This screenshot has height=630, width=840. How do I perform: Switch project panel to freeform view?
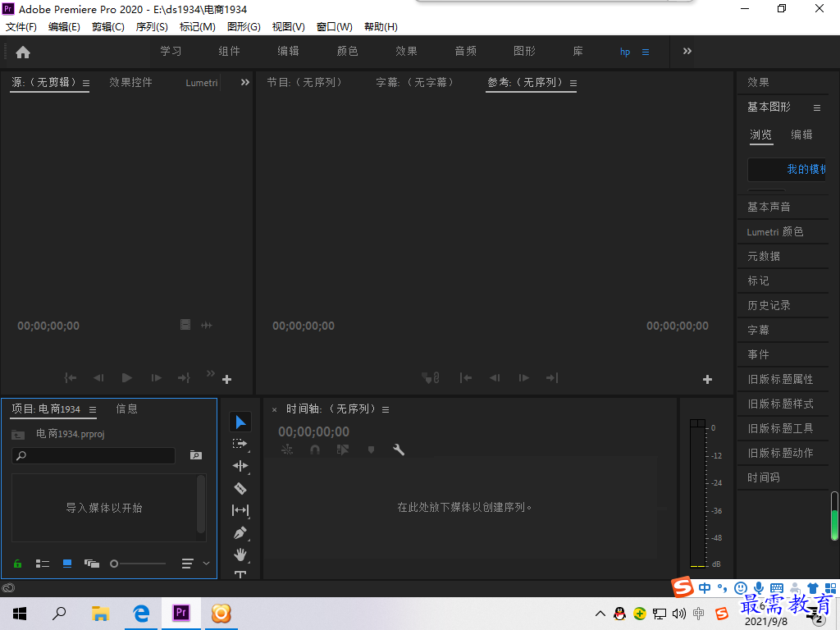(92, 564)
